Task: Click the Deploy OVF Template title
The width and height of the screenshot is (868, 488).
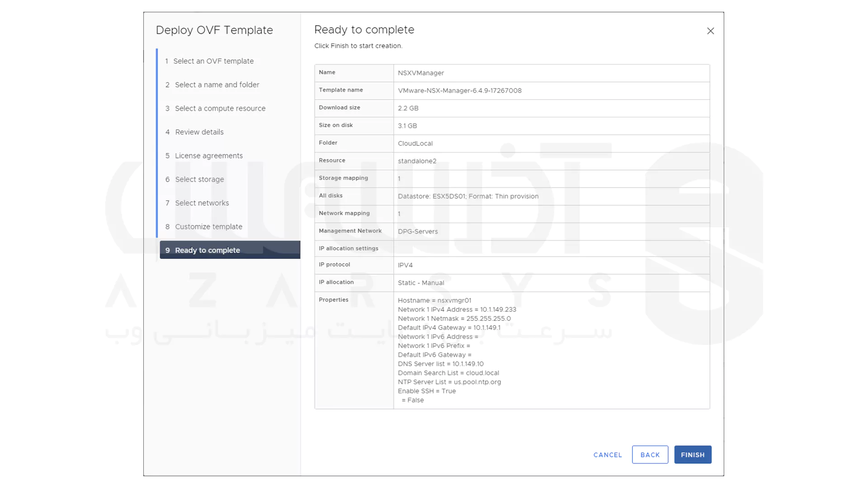Action: pos(214,30)
